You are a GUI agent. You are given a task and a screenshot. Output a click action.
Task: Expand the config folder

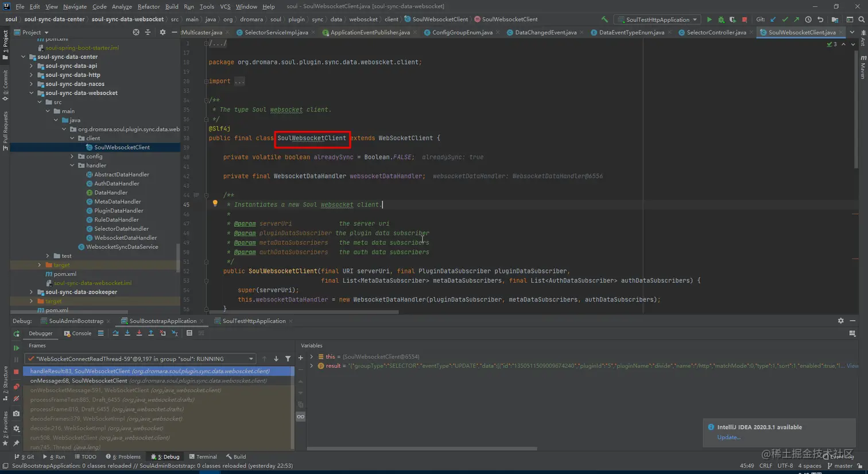pos(72,156)
